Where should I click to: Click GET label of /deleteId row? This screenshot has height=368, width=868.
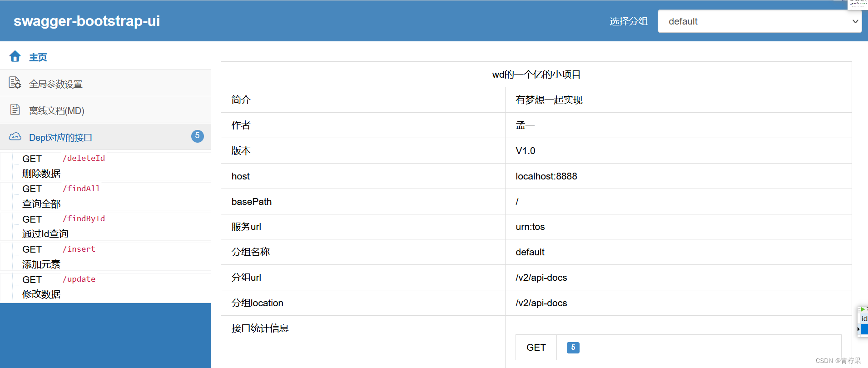[32, 159]
